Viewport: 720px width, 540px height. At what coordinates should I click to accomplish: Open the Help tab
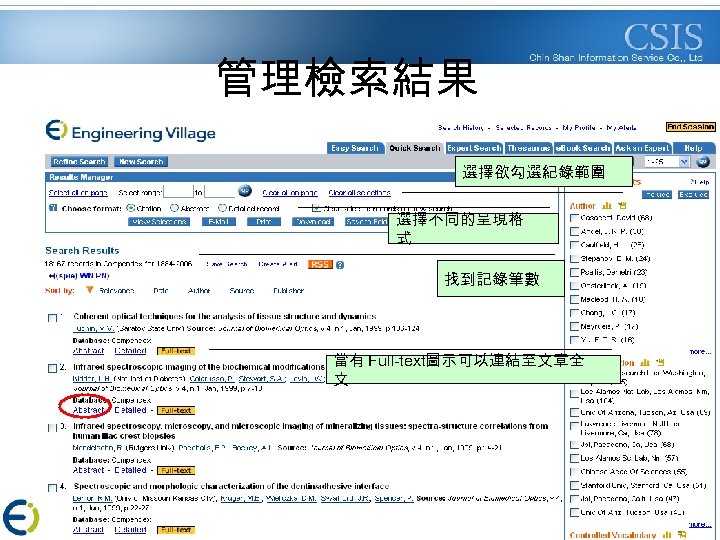(x=693, y=148)
